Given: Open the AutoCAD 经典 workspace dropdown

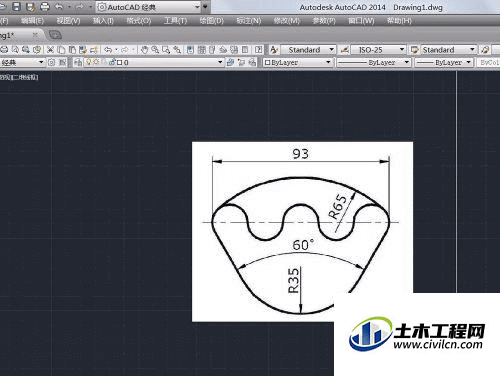Looking at the screenshot, I should pyautogui.click(x=149, y=7).
